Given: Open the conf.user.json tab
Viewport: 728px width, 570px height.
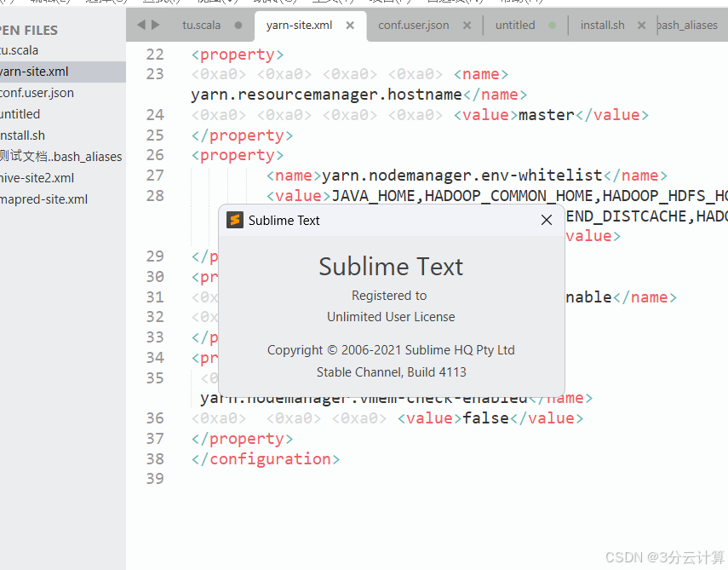Looking at the screenshot, I should tap(414, 25).
